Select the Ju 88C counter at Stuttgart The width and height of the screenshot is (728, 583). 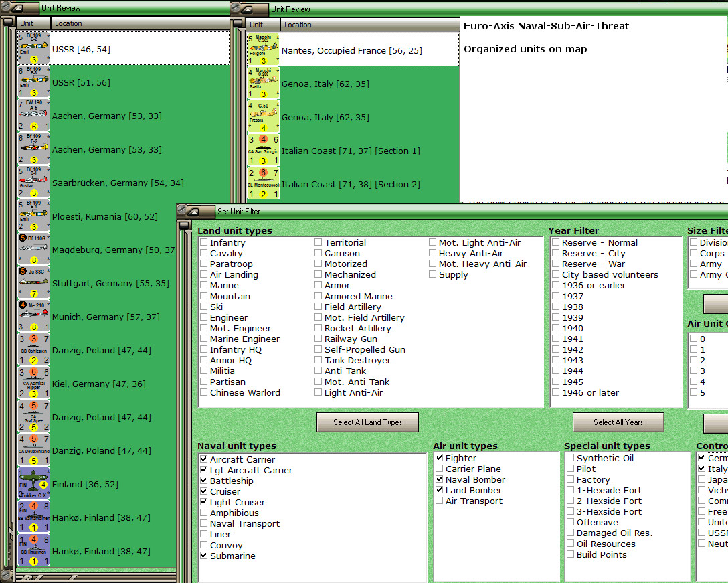[x=33, y=283]
